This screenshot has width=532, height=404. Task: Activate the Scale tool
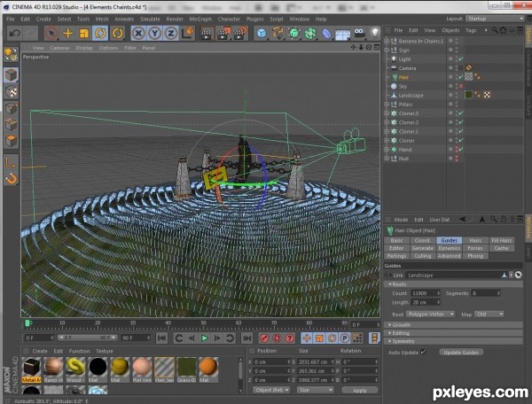84,33
